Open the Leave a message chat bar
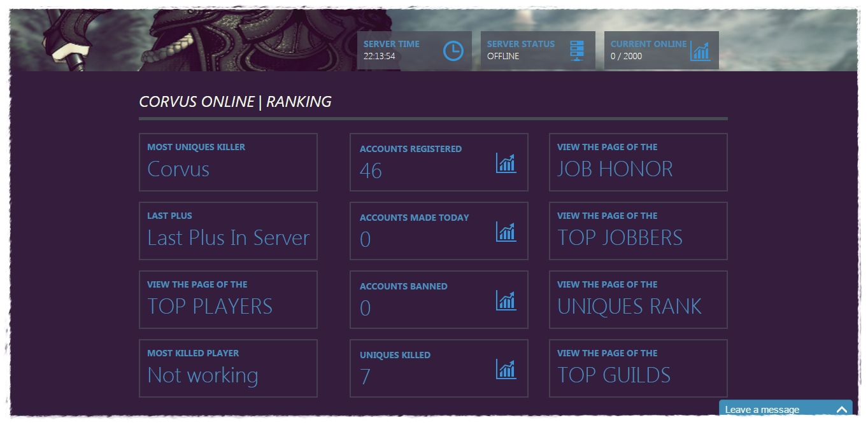868x425 pixels. coord(786,409)
